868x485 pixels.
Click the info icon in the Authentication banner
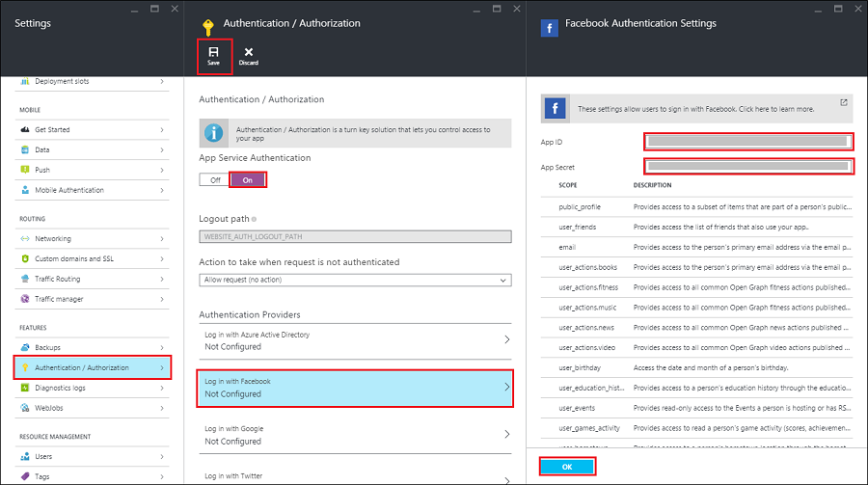214,133
